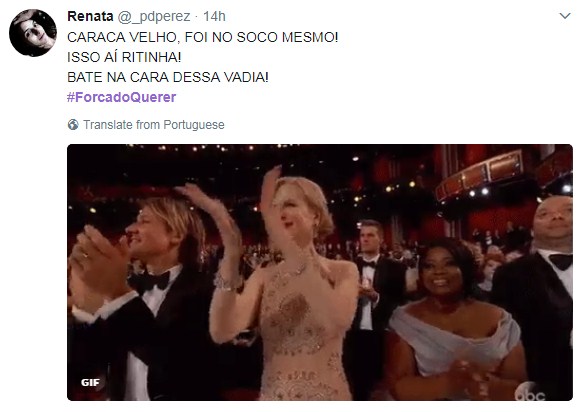
Task: Open the #ForcadoQuerer hashtag
Action: (122, 97)
